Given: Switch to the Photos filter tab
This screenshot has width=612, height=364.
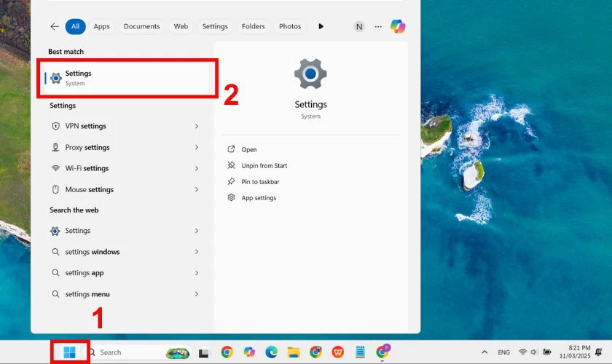Looking at the screenshot, I should pyautogui.click(x=290, y=26).
